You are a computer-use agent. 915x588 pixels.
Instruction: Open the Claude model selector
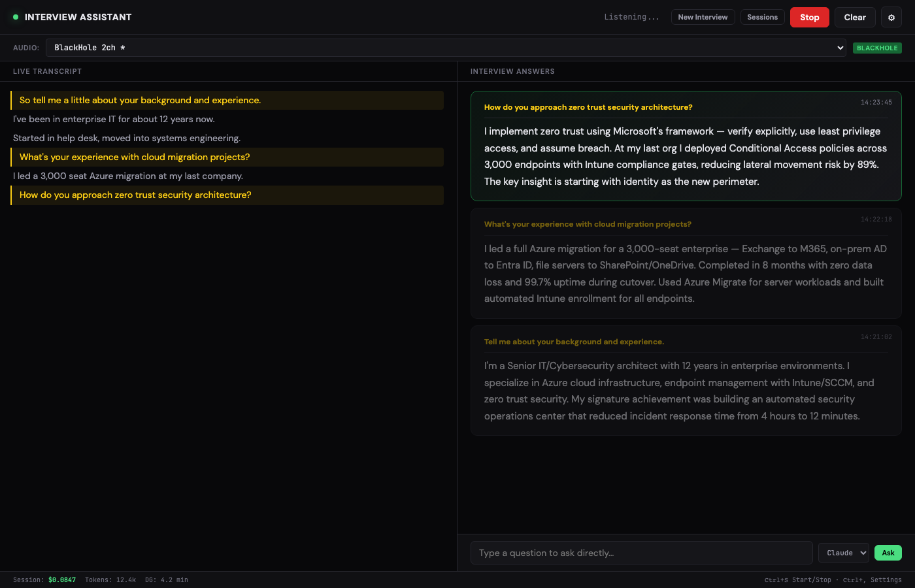point(843,552)
